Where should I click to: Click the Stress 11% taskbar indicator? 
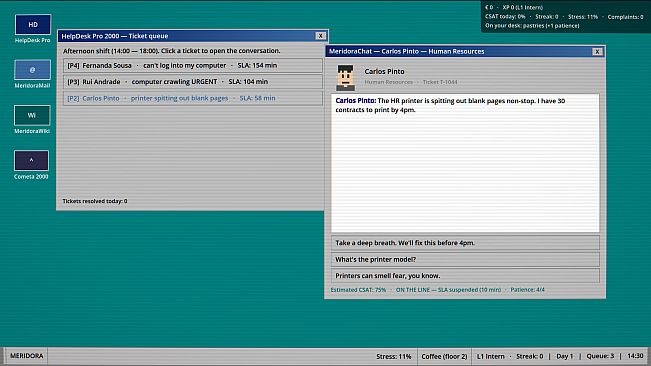pos(394,356)
